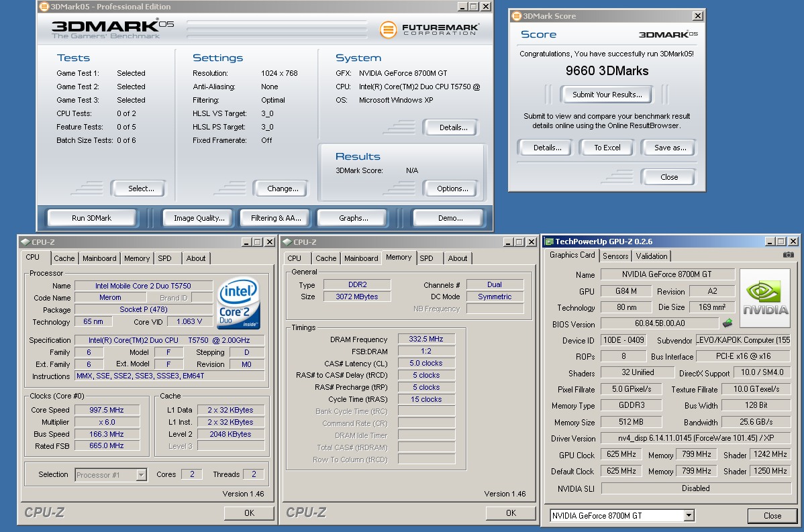Open Mainboard tab in right CPU-Z window
804x532 pixels.
pos(362,258)
